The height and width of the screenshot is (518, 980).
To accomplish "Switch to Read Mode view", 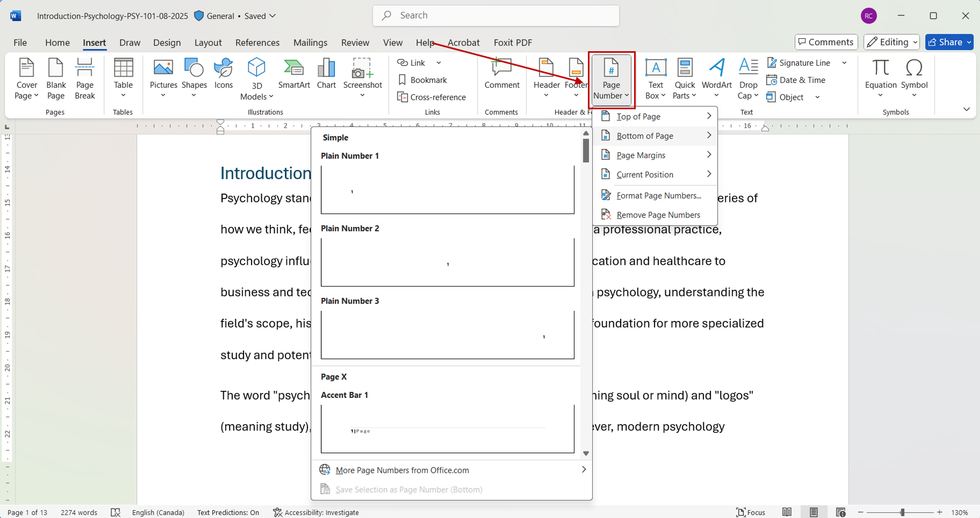I will pos(786,512).
